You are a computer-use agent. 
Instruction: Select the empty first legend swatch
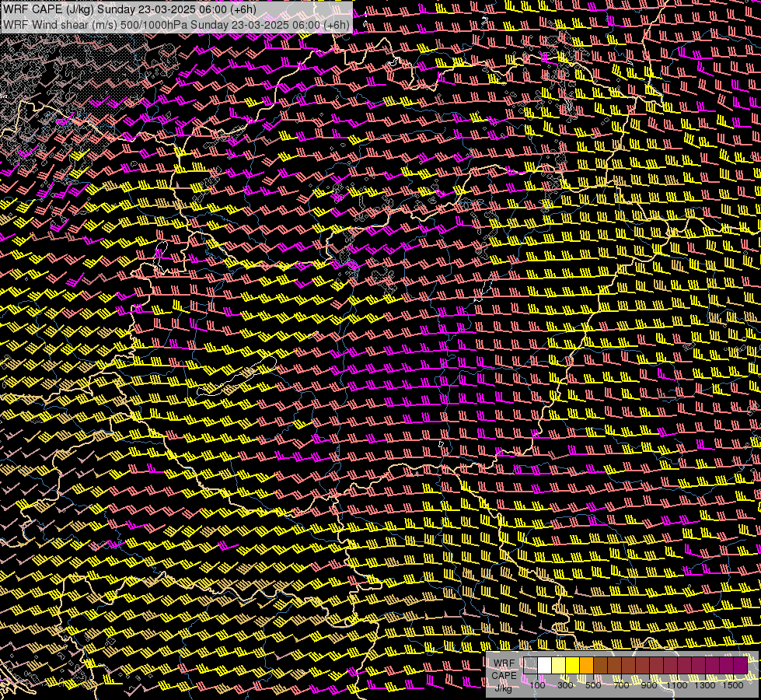(530, 666)
